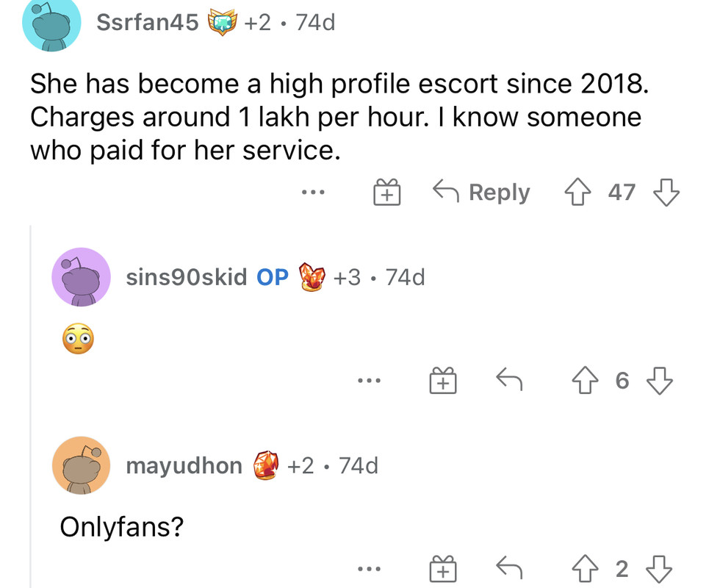Tap the flushed face emoji reply
The image size is (720, 588).
click(x=77, y=340)
